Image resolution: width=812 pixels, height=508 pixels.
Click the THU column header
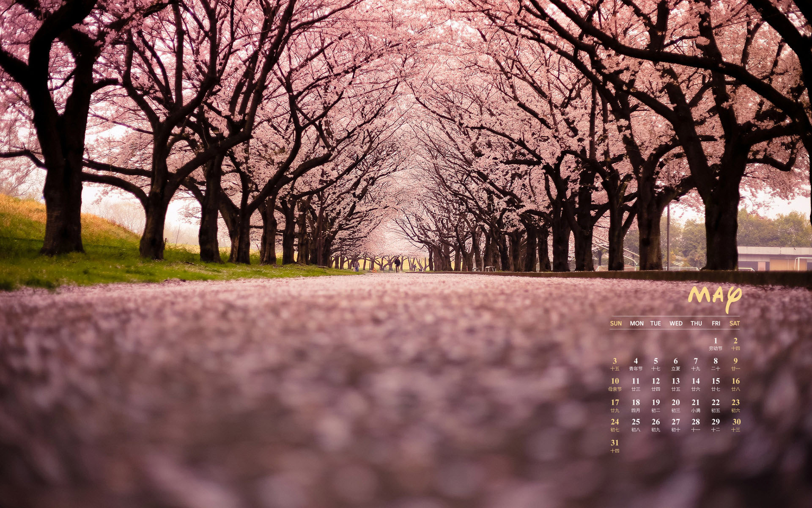coord(696,323)
